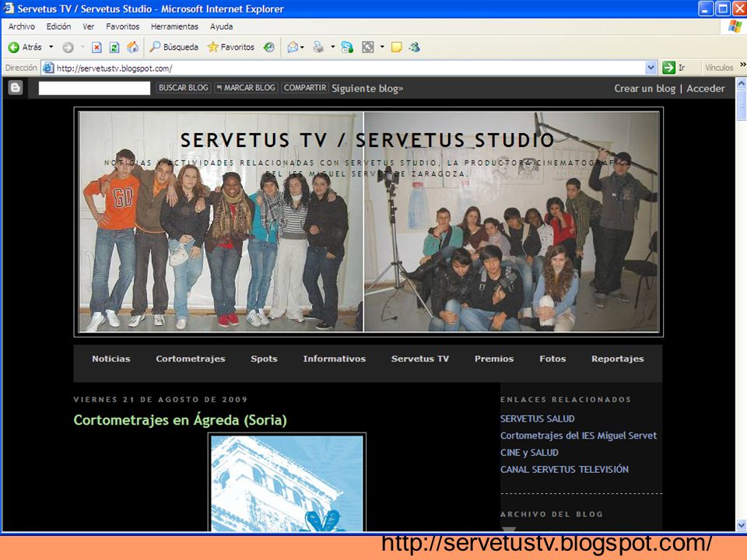Open the Ayuda menu
747x560 pixels.
[x=221, y=26]
